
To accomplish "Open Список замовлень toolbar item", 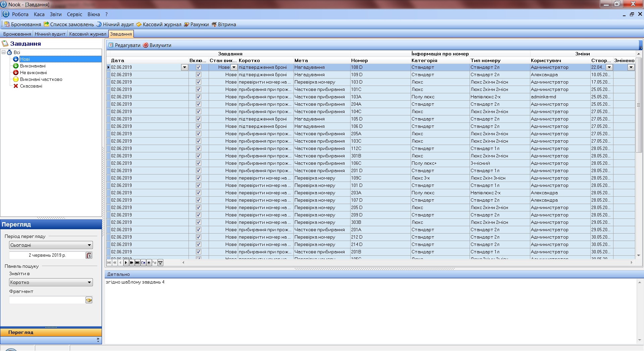I will [69, 24].
